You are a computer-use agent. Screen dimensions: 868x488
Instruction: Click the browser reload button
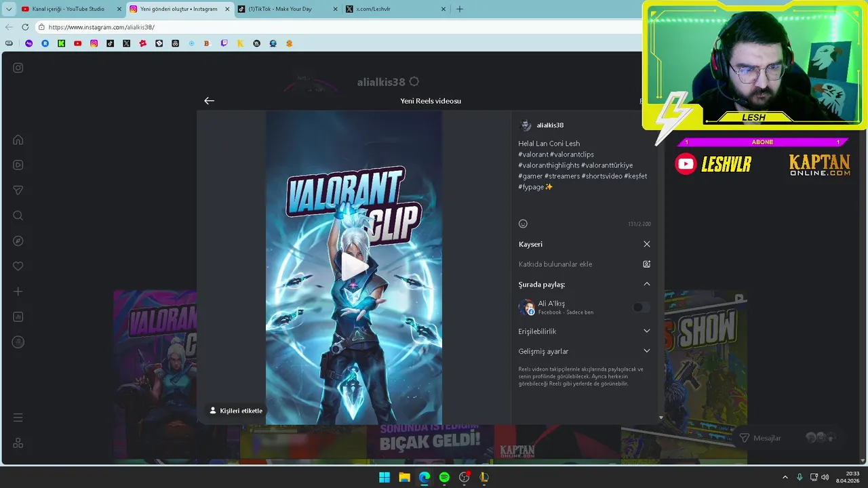pos(25,27)
